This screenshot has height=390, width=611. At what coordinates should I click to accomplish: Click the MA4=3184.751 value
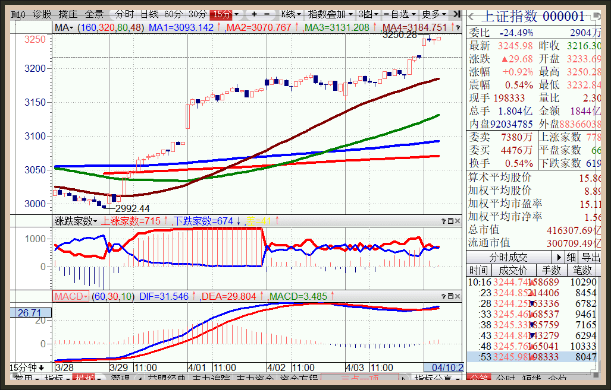[415, 28]
